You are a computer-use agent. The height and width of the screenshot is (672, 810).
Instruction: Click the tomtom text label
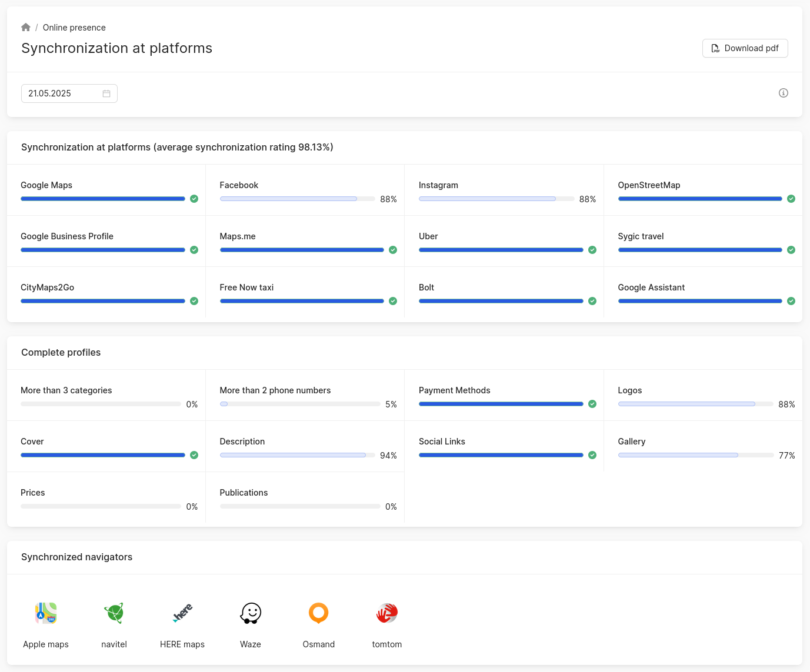click(387, 644)
